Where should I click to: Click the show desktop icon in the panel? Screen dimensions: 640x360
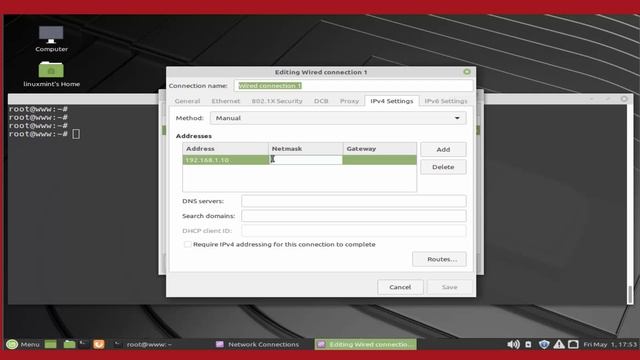51,344
